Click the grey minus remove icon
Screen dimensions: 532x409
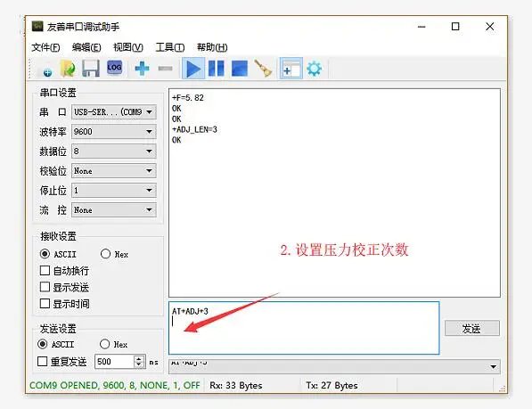(165, 69)
